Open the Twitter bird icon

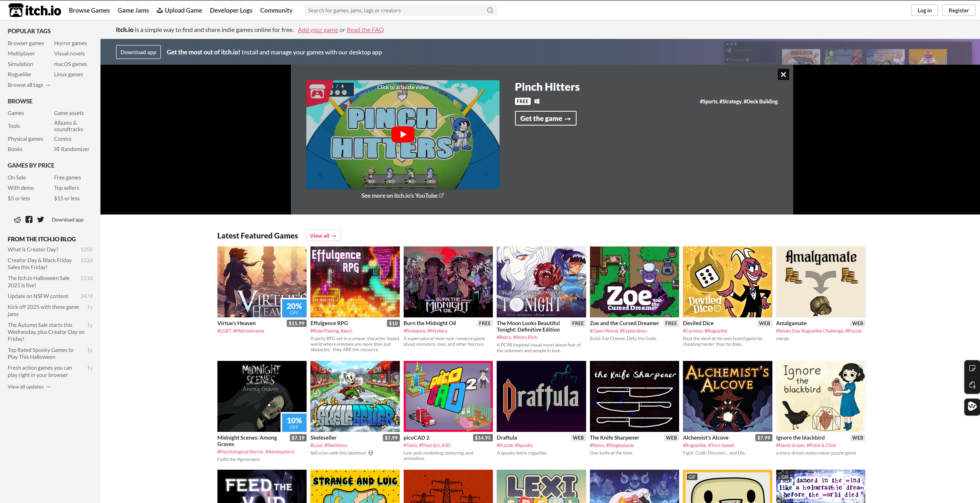41,220
